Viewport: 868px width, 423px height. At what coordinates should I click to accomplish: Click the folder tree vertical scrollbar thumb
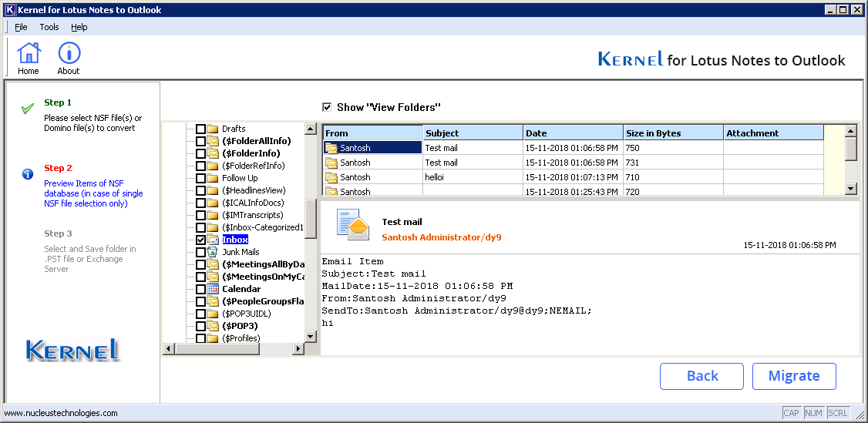point(311,218)
